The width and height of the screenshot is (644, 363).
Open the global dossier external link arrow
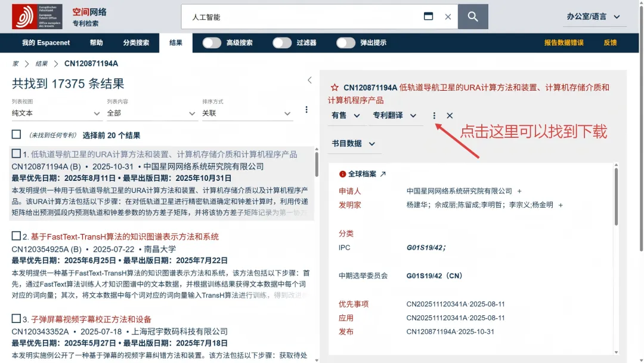coord(383,174)
